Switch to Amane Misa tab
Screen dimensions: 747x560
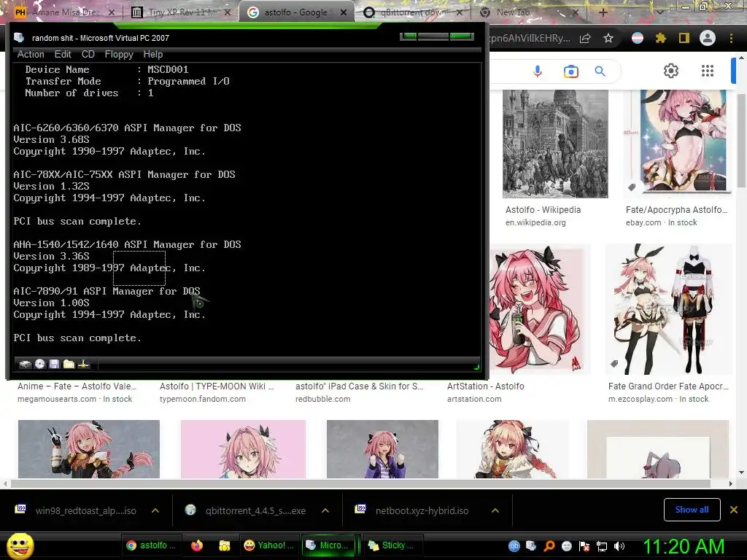63,12
